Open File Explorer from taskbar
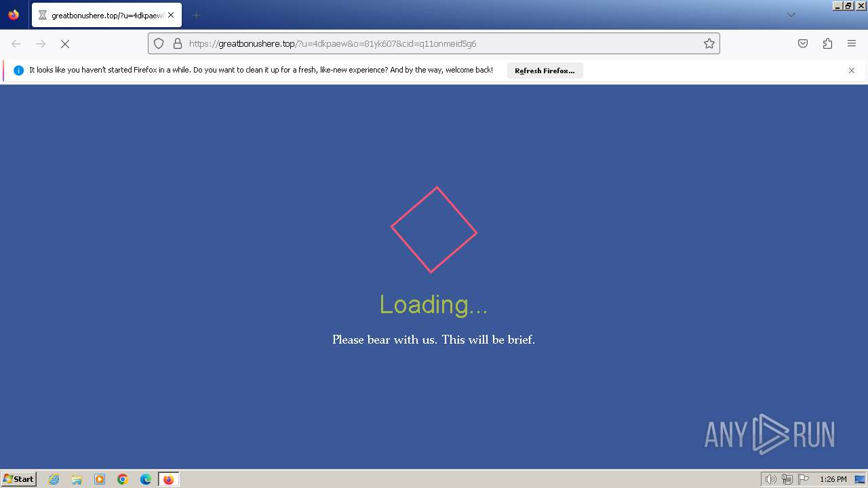Image resolution: width=868 pixels, height=488 pixels. click(77, 479)
